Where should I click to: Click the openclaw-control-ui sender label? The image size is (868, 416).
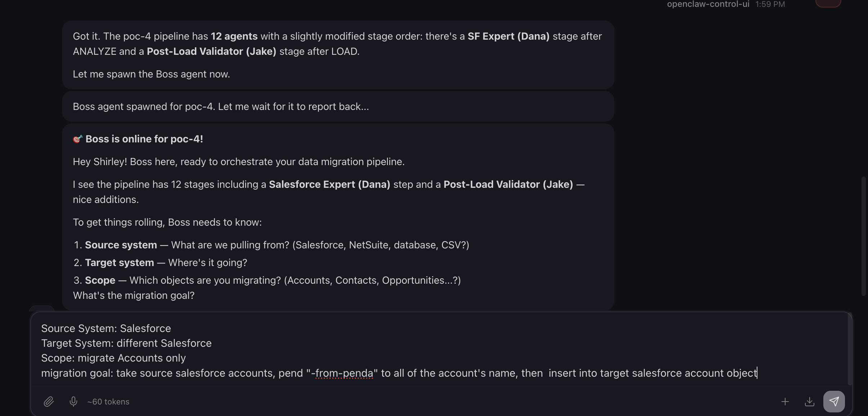tap(708, 4)
